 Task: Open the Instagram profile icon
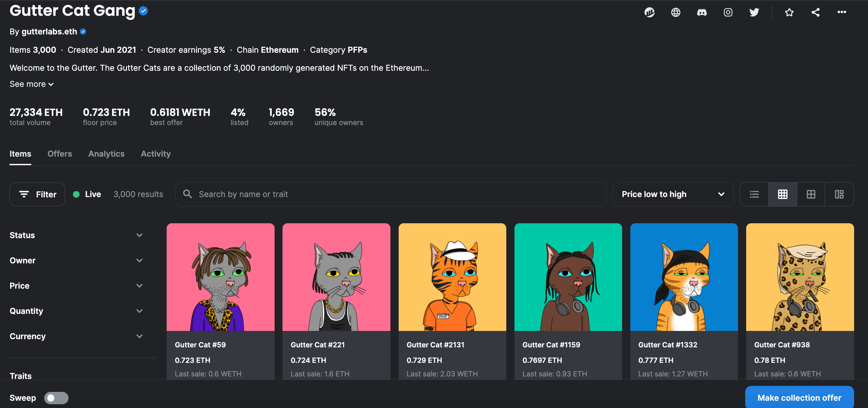[x=728, y=13]
